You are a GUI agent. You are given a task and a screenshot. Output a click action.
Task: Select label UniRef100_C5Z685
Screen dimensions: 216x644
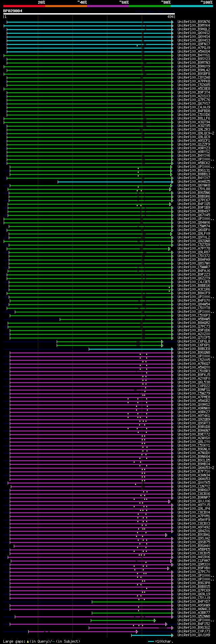click(194, 85)
